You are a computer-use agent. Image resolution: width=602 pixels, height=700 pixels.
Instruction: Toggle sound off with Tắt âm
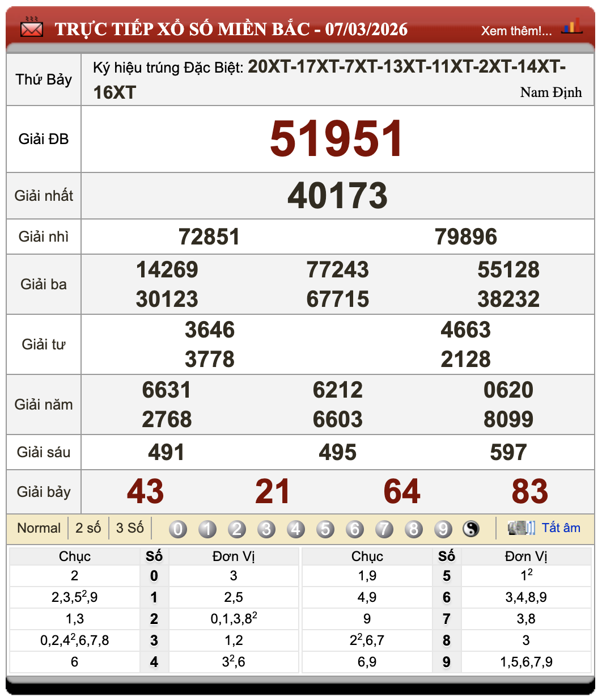click(562, 528)
